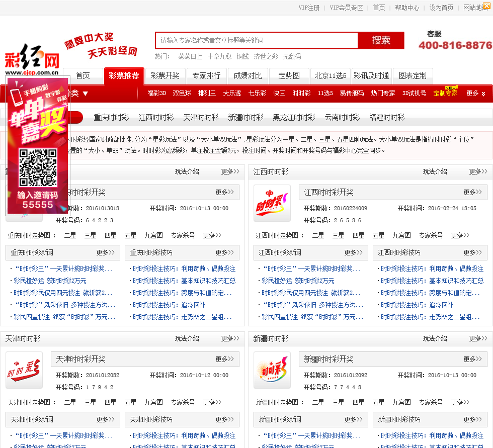Choose the 云南时时彩 sub-navigation link
Viewport: 493px width, 448px height.
pyautogui.click(x=343, y=118)
